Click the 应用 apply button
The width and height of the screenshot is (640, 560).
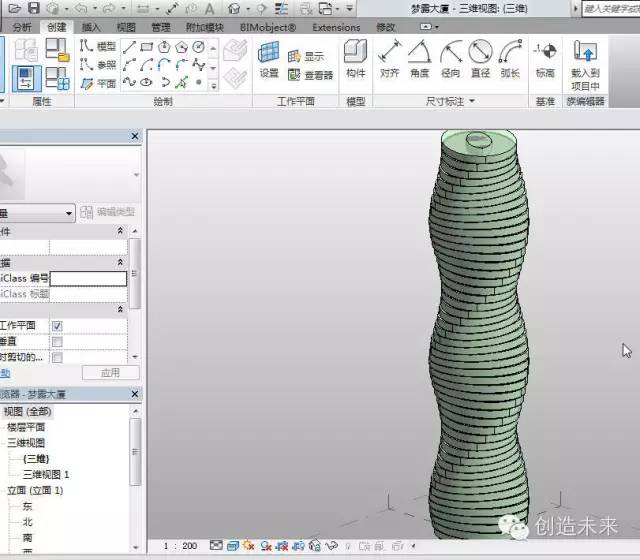[109, 373]
